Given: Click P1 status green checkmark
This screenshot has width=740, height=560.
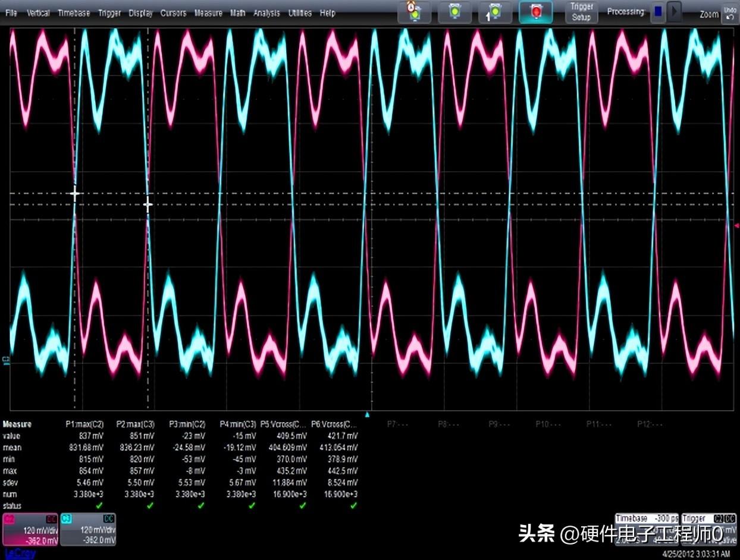Looking at the screenshot, I should (x=99, y=505).
